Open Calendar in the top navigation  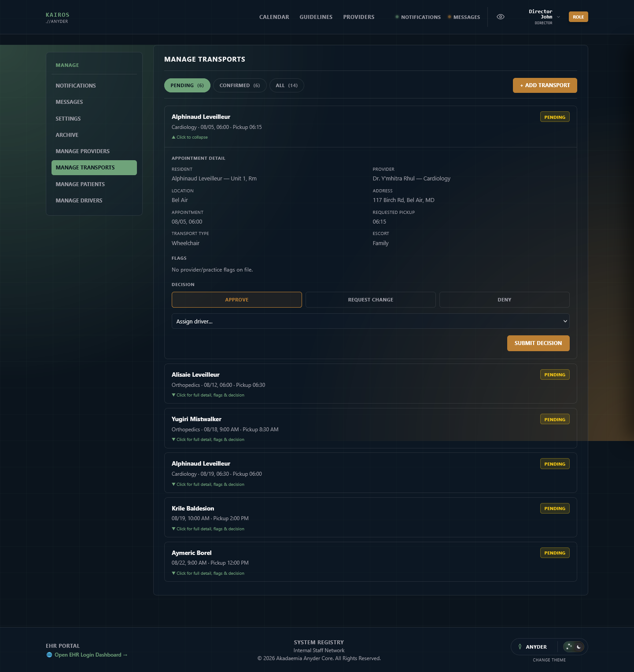(x=274, y=17)
